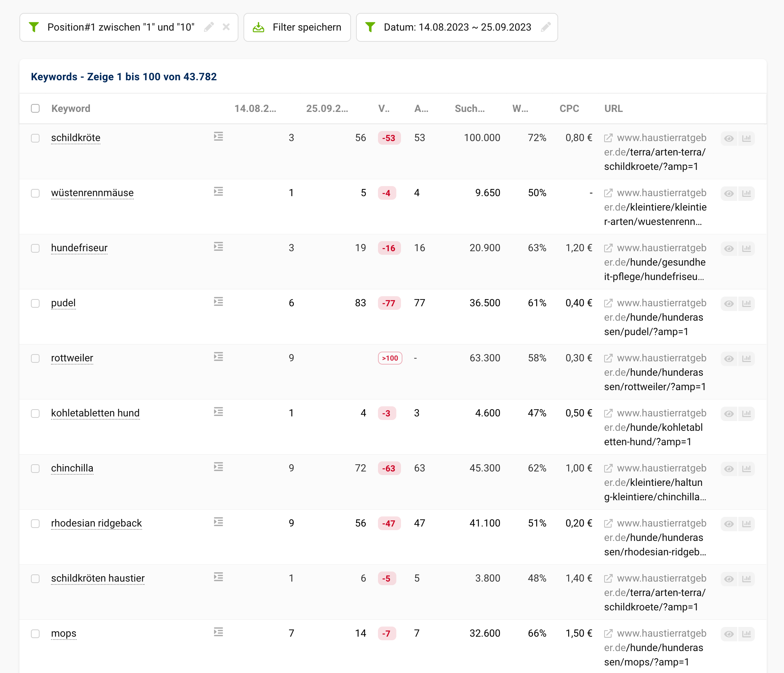Open the chart icon in pudel row
784x673 pixels.
(x=747, y=304)
